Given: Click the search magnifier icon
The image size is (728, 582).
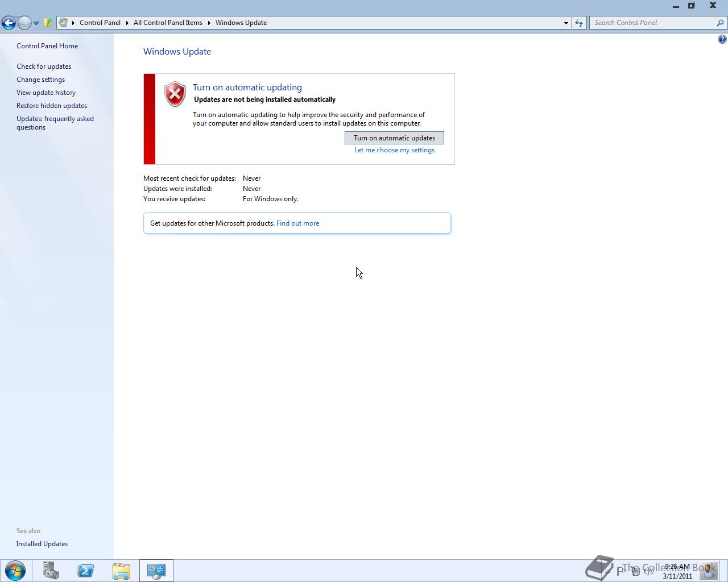Looking at the screenshot, I should coord(721,23).
